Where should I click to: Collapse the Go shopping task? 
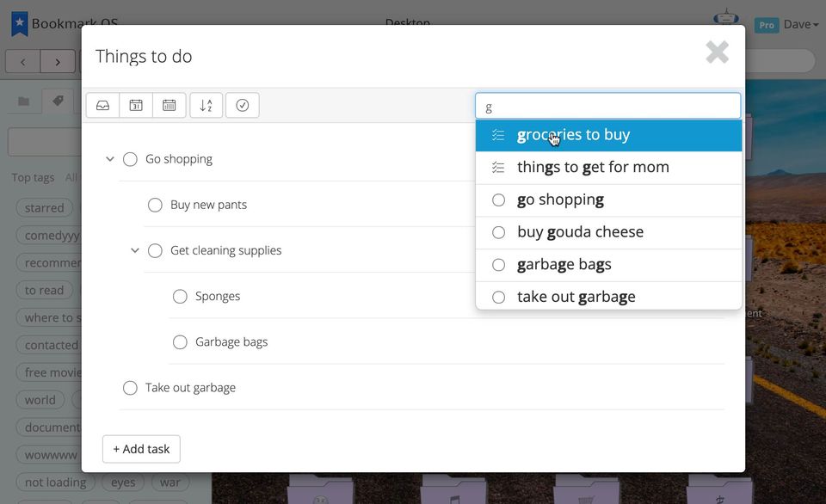tap(109, 158)
